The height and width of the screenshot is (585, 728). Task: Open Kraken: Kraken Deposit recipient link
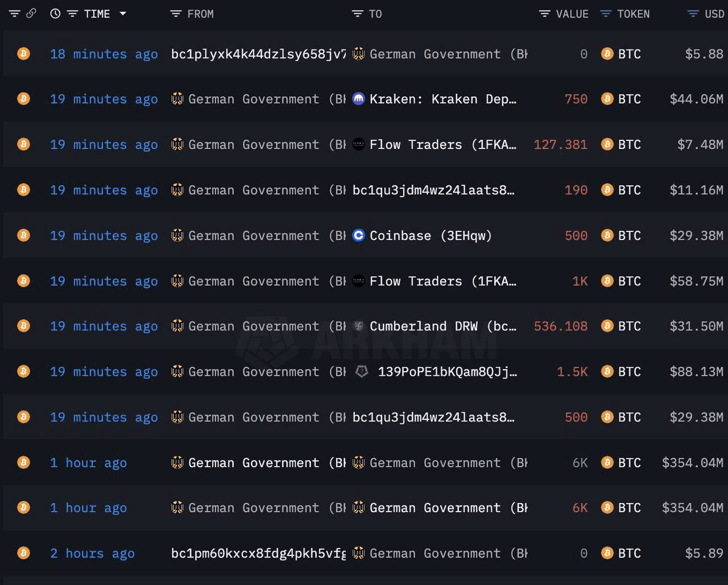(x=443, y=99)
